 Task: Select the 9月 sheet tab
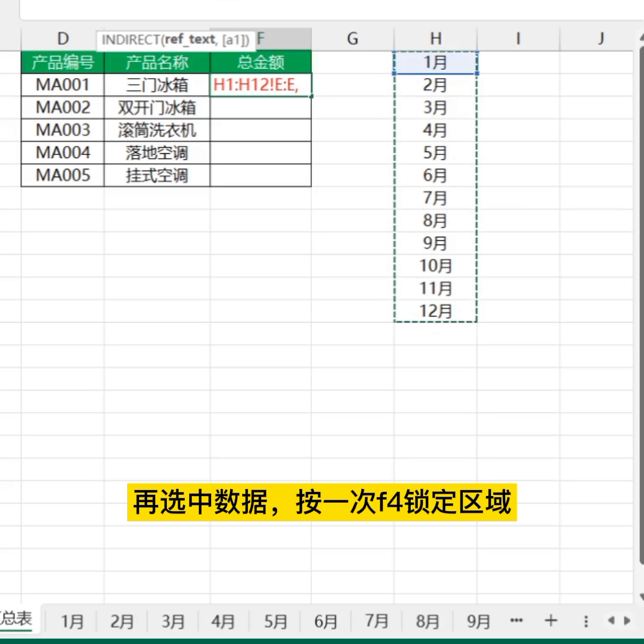(478, 621)
